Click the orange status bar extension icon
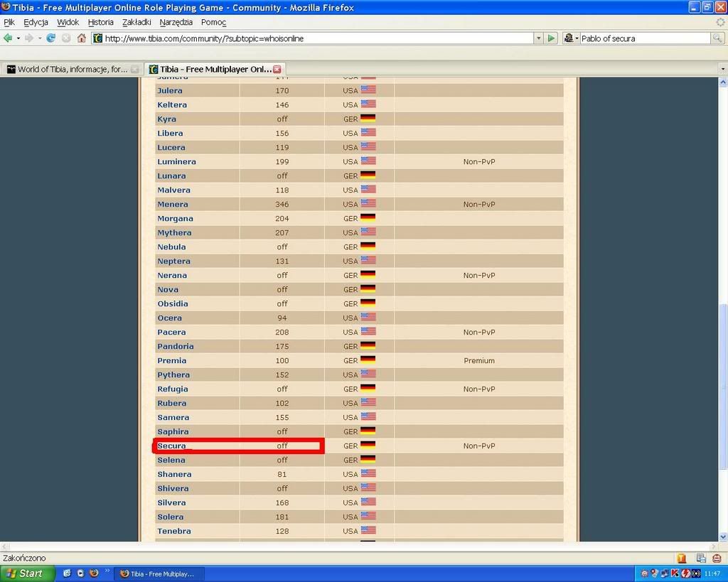728x582 pixels. pyautogui.click(x=682, y=558)
